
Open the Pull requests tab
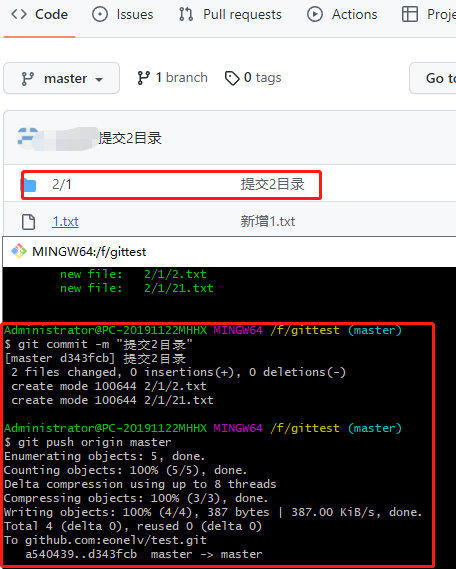230,15
